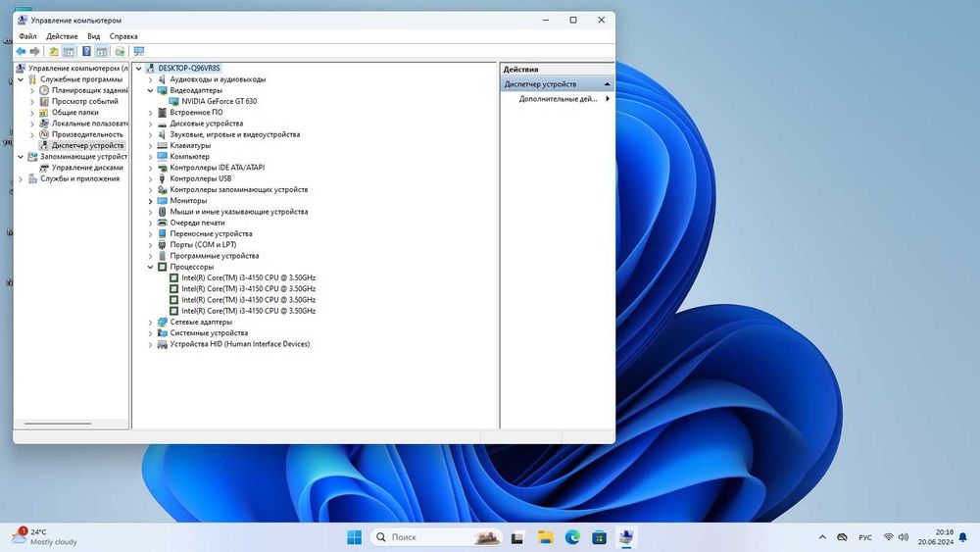Image resolution: width=980 pixels, height=552 pixels.
Task: Expand Службы и приложения in left tree
Action: (x=21, y=178)
